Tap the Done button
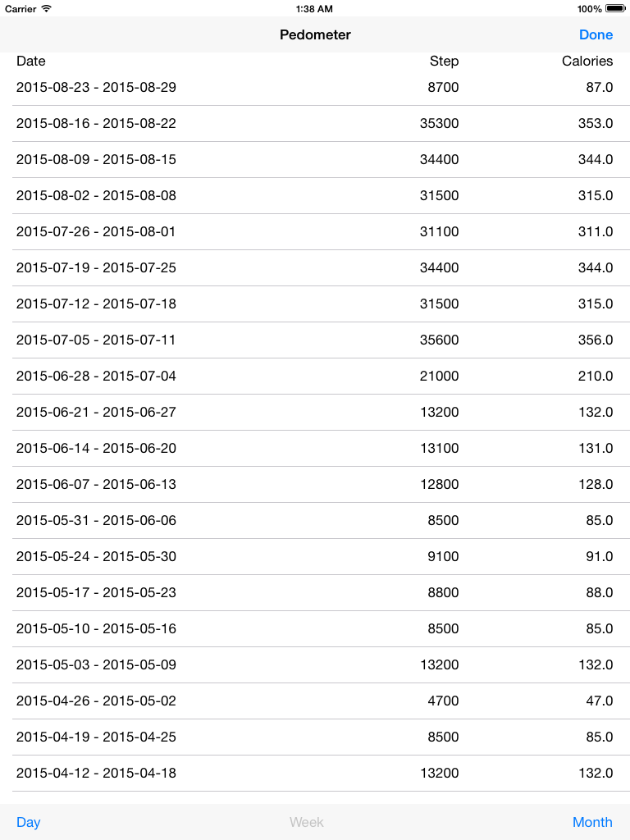Image resolution: width=630 pixels, height=840 pixels. [x=596, y=34]
